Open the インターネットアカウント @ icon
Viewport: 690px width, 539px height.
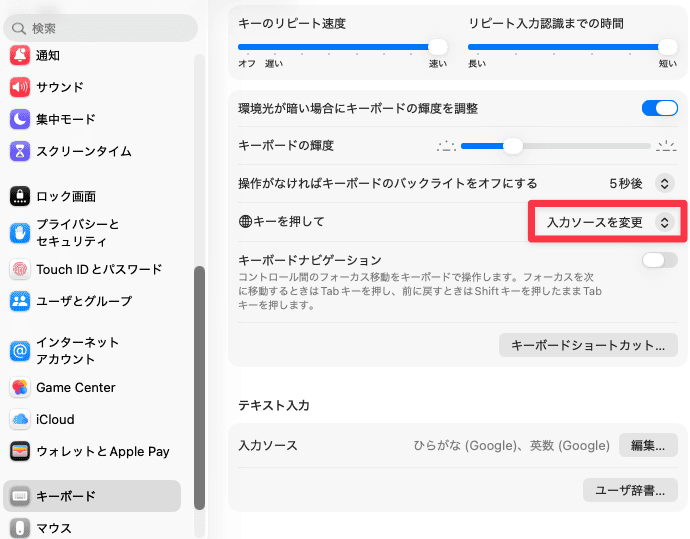(20, 351)
